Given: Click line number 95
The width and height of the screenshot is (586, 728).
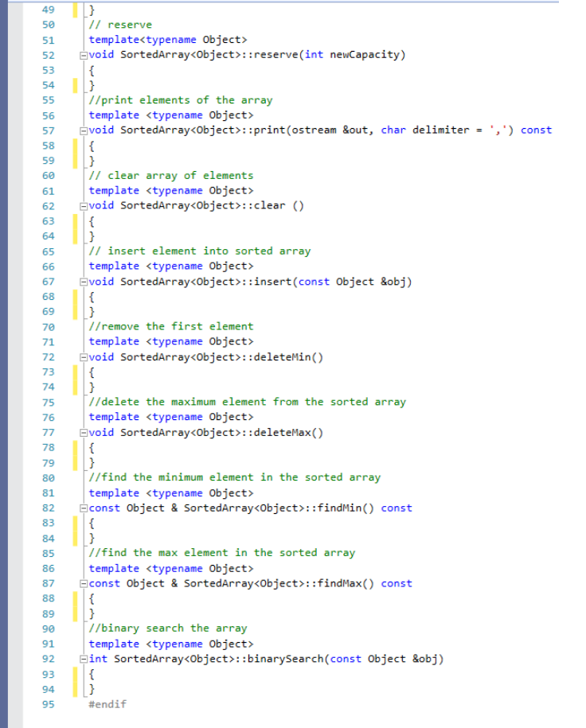Looking at the screenshot, I should click(49, 704).
